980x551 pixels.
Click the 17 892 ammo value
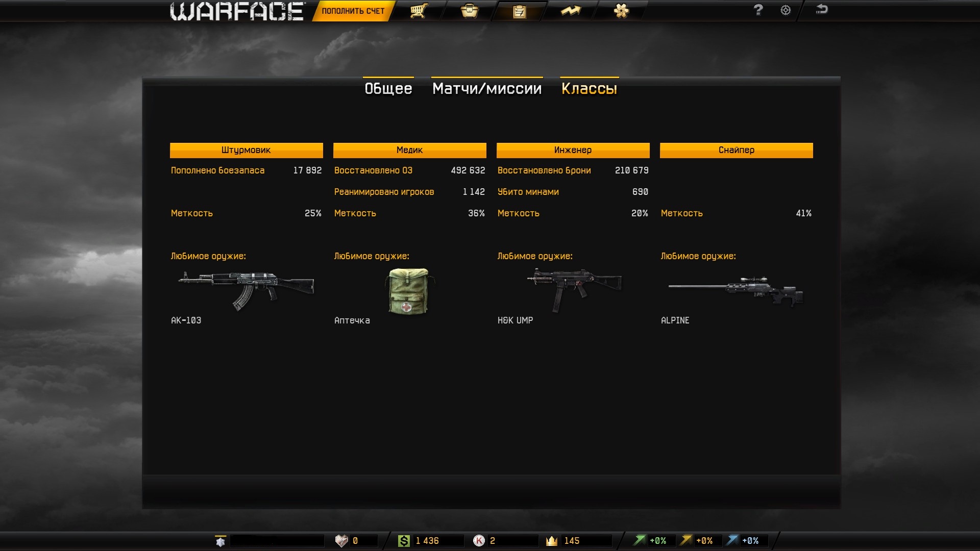click(x=307, y=170)
